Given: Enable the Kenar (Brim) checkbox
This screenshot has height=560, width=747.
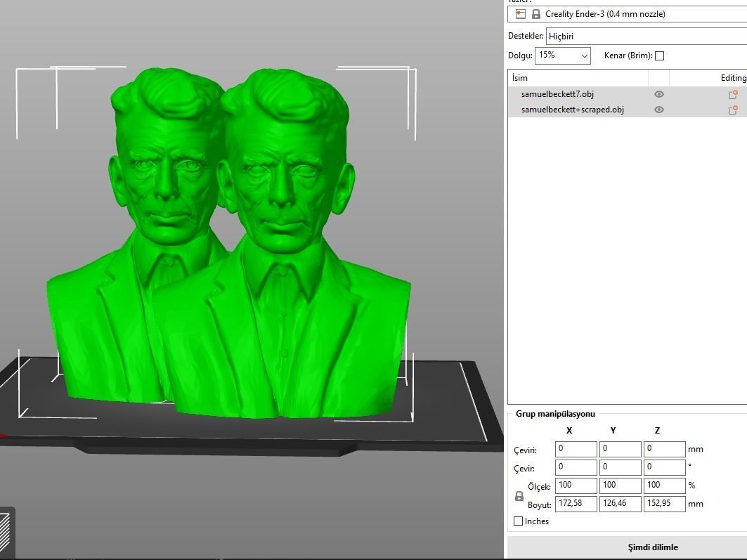Looking at the screenshot, I should pos(659,56).
